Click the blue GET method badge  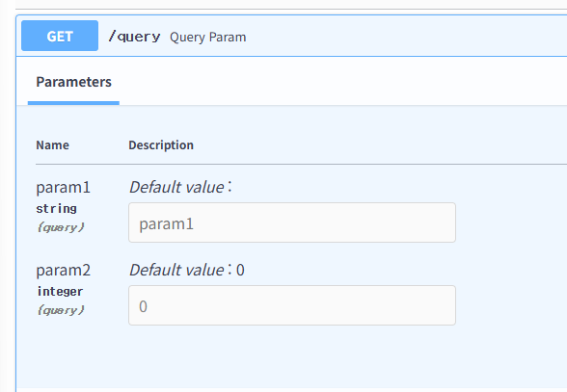point(60,36)
